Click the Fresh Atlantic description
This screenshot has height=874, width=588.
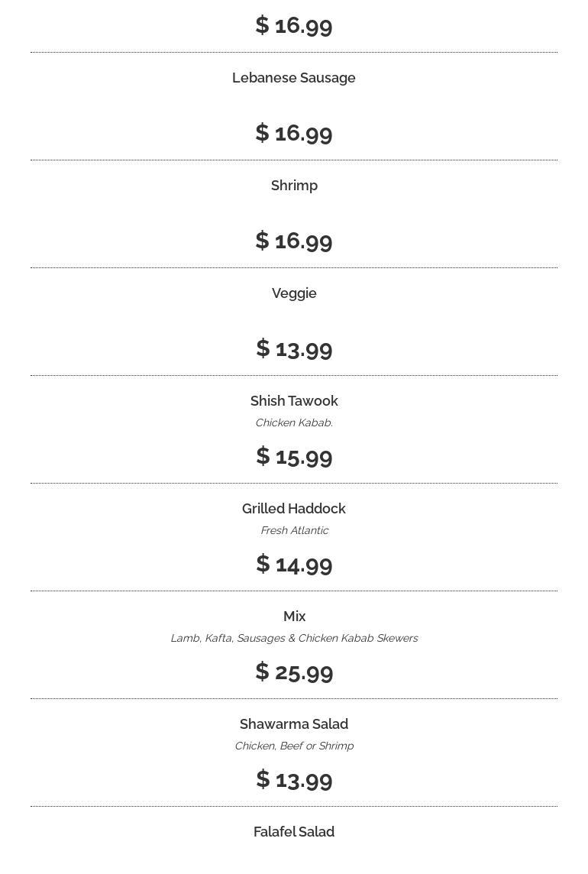294,530
